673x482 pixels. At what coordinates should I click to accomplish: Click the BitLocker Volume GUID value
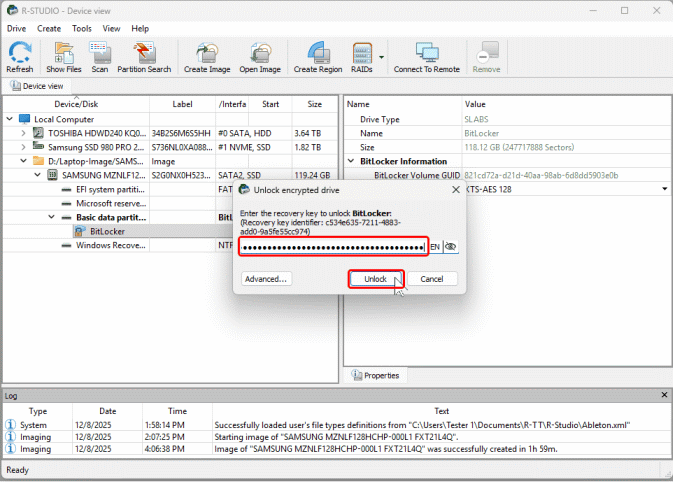(x=541, y=175)
